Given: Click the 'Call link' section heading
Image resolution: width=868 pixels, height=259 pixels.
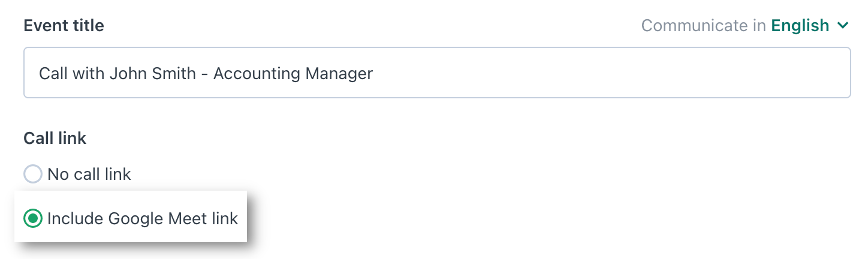Looking at the screenshot, I should point(55,138).
